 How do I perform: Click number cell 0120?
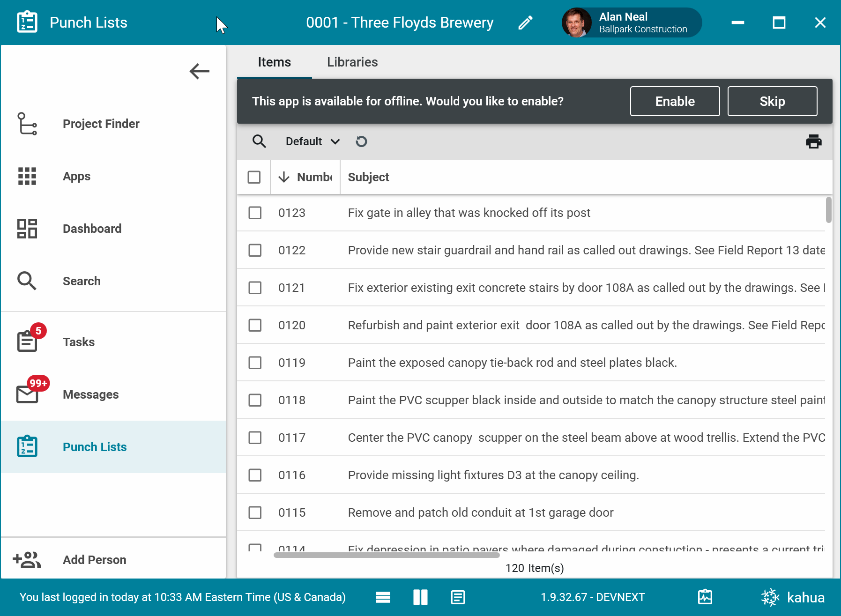tap(292, 325)
